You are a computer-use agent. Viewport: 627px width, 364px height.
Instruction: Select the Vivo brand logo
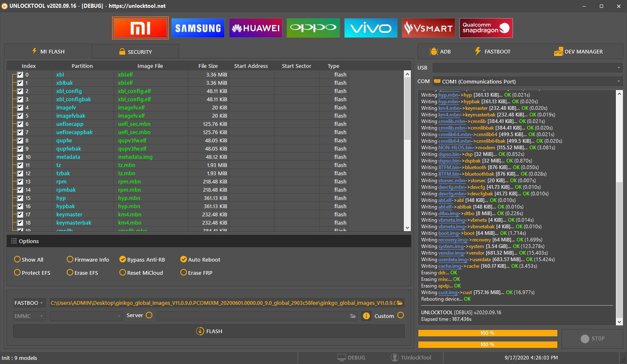(371, 28)
